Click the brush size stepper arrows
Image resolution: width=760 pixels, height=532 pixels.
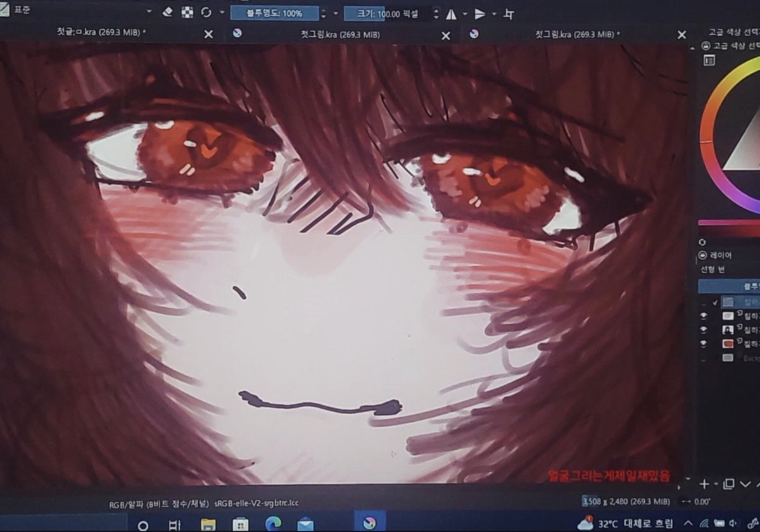(436, 14)
